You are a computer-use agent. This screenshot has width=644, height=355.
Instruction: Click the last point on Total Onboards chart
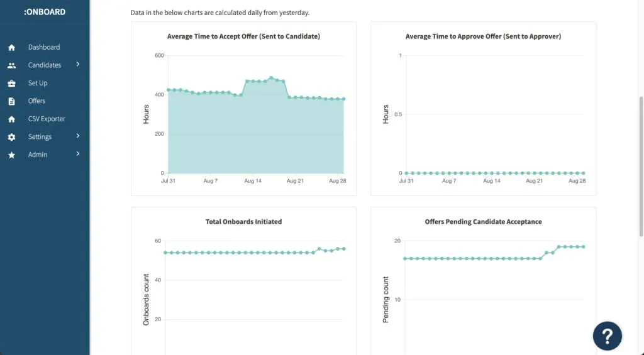click(x=344, y=249)
